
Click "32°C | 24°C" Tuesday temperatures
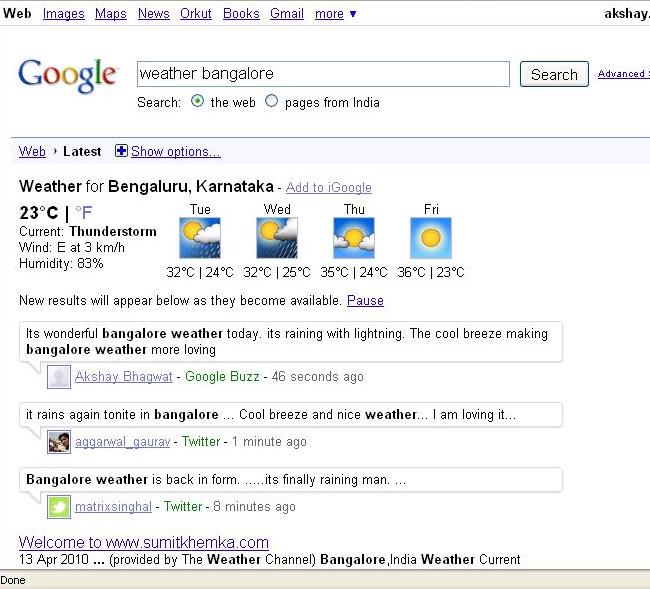tap(200, 273)
